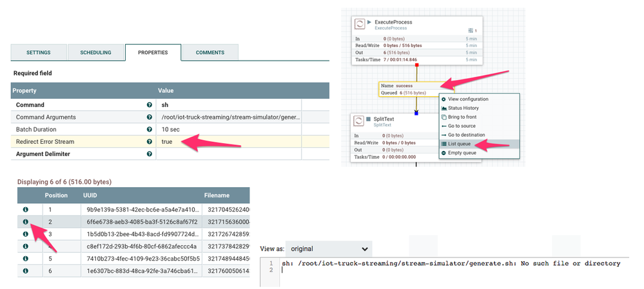Click filename cell starting 321704526240

pyautogui.click(x=226, y=210)
